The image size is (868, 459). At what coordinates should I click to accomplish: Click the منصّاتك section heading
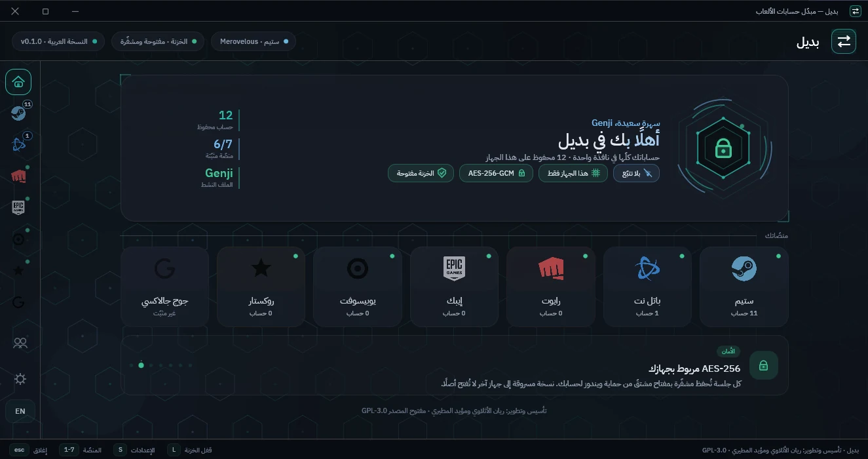tap(777, 235)
